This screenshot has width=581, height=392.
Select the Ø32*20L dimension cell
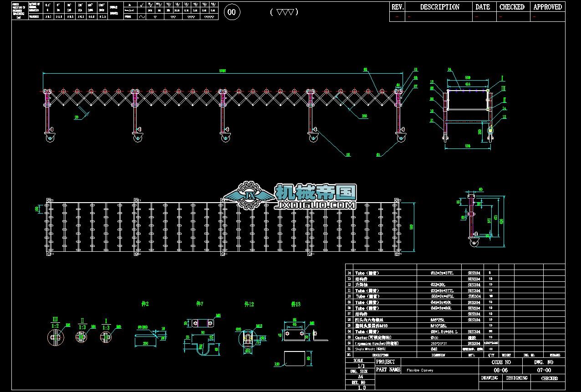click(438, 285)
